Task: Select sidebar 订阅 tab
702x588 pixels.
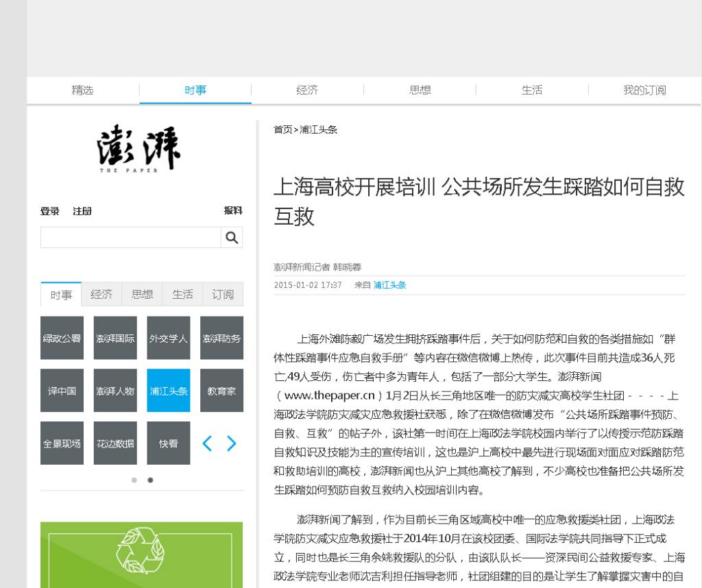Action: 223,294
